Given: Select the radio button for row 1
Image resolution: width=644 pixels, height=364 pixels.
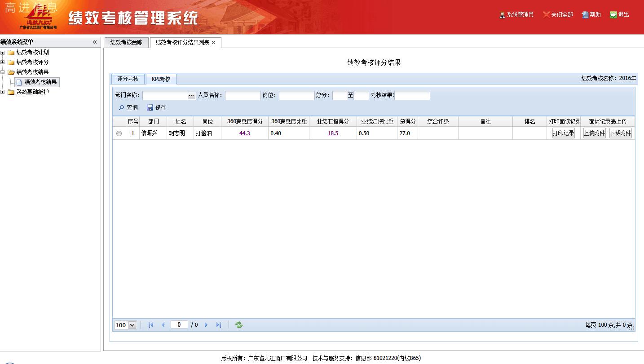Looking at the screenshot, I should point(119,133).
